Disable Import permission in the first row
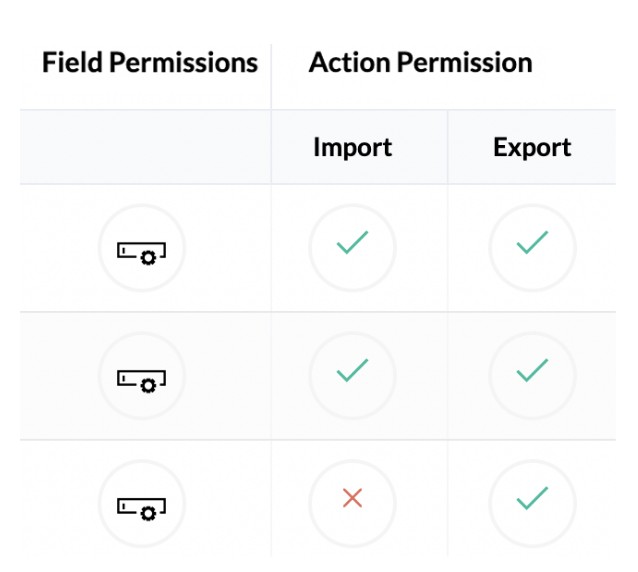 (x=352, y=246)
